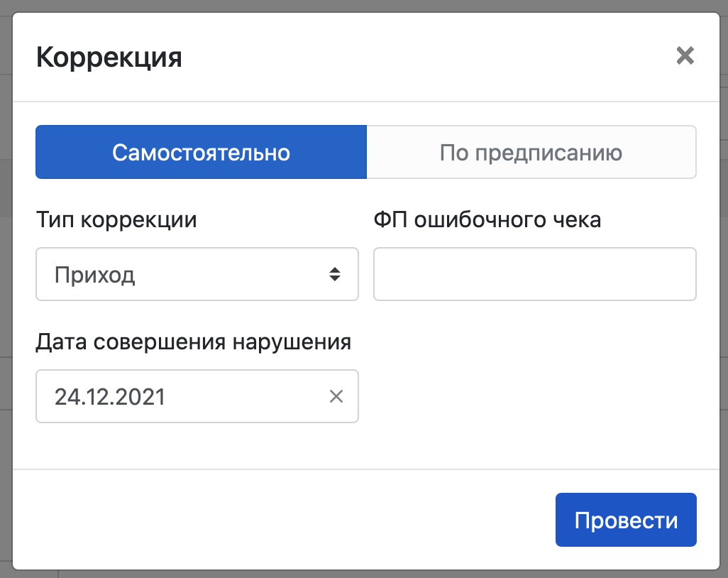Image resolution: width=728 pixels, height=578 pixels.
Task: Click the Дата совершения нарушения label
Action: click(x=194, y=342)
